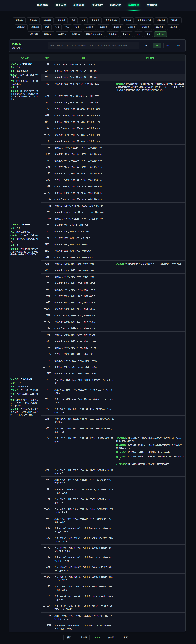Screen dimensions: 196x644
Task: Go to 首页 first page
Action: tap(69, 637)
